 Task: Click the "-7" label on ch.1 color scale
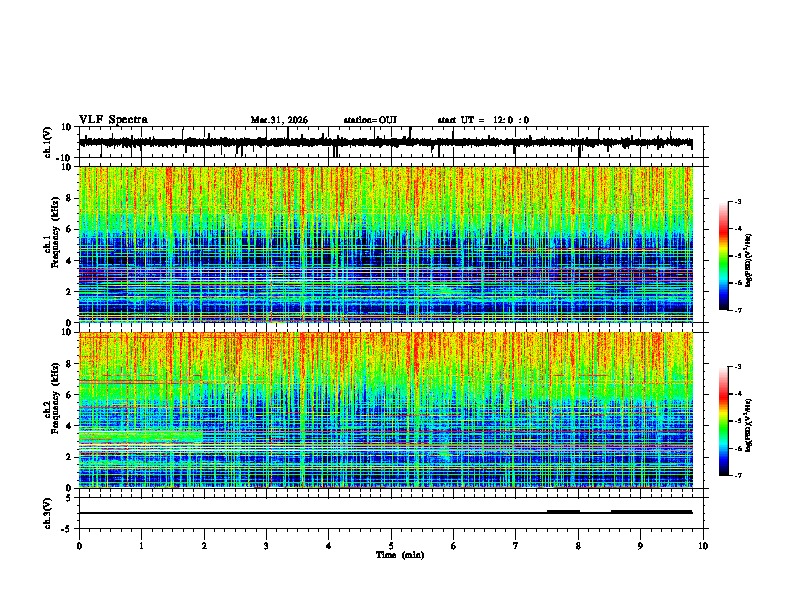tap(737, 310)
